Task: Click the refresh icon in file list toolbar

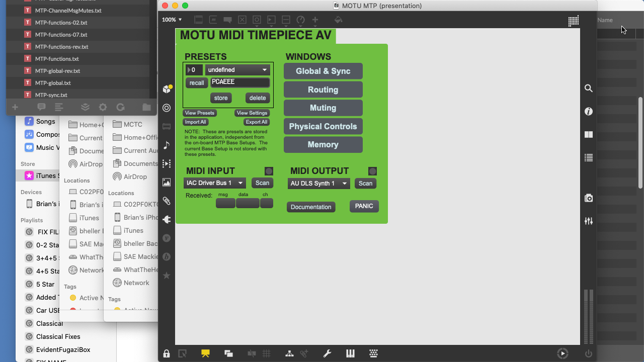Action: tap(120, 107)
